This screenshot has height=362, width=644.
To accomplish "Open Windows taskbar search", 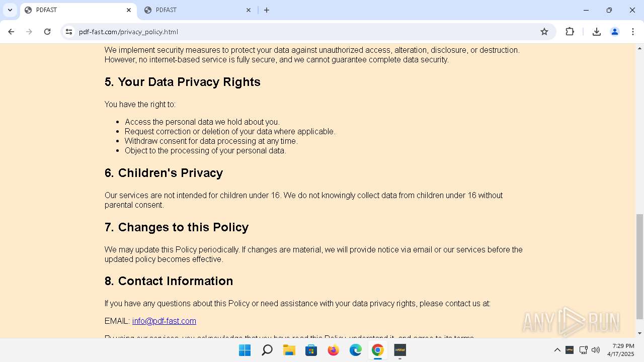I will (267, 350).
